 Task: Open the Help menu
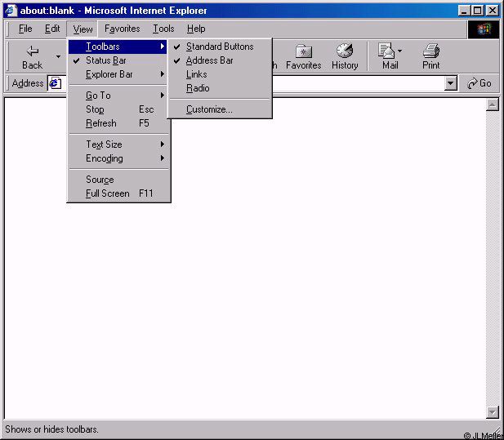[x=196, y=29]
